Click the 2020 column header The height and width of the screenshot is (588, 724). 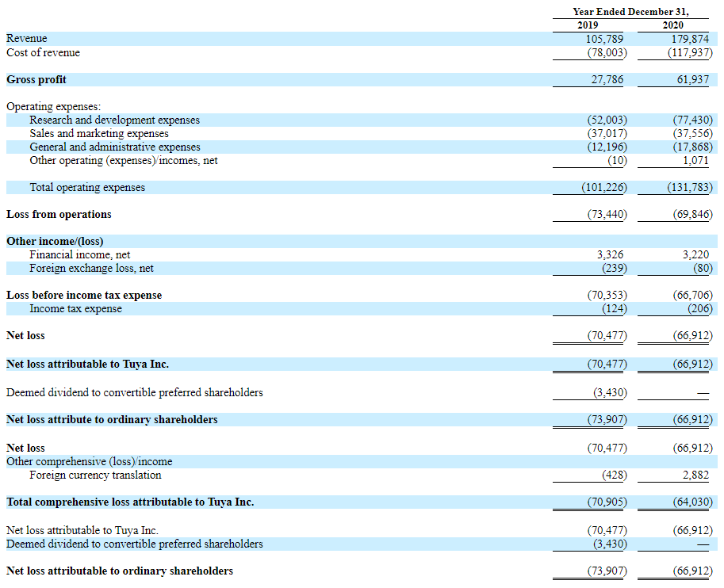point(672,25)
